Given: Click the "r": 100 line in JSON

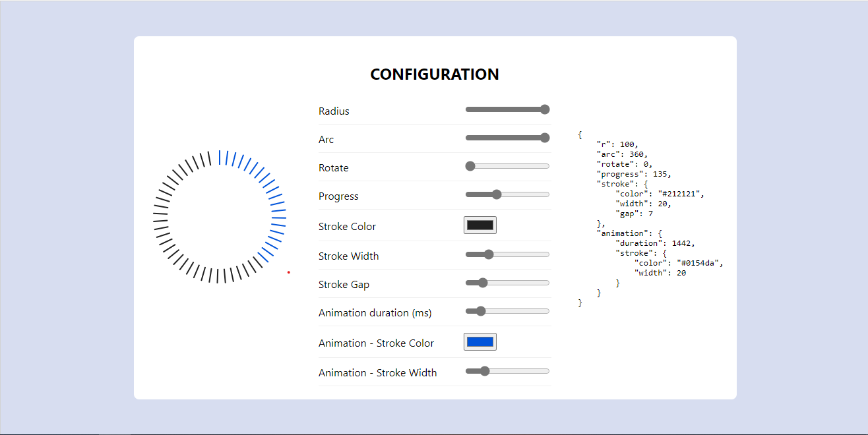Looking at the screenshot, I should (618, 144).
